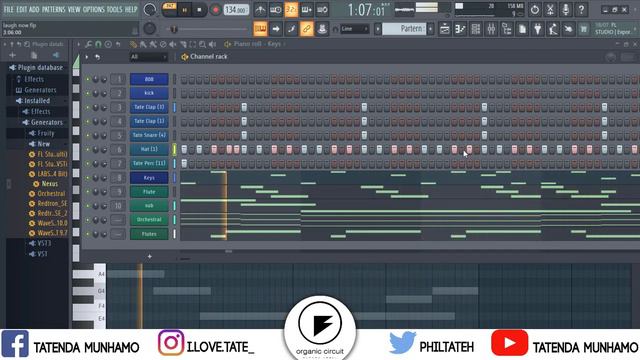This screenshot has width=640, height=360.
Task: Select the Hat (1) channel button
Action: tap(149, 149)
